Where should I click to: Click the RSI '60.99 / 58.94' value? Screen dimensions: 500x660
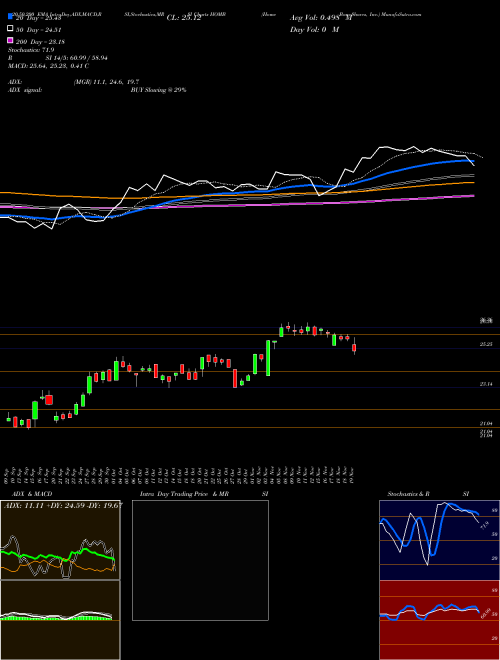point(90,58)
